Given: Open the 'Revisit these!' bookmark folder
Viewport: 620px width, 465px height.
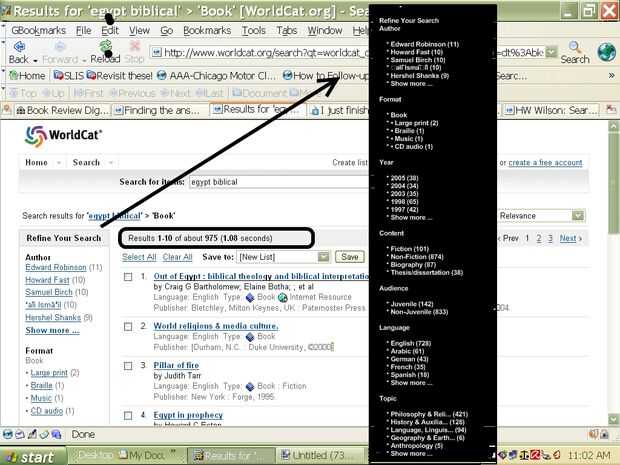Looking at the screenshot, I should (x=119, y=76).
